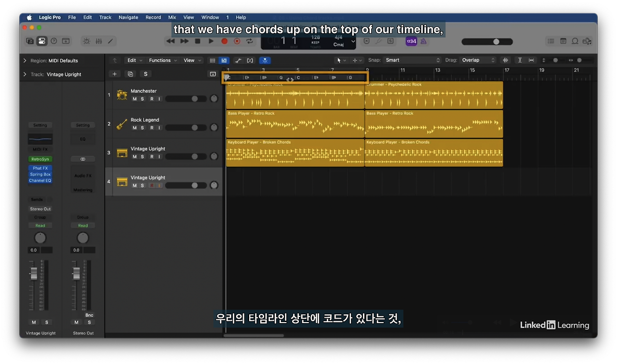Solo the Rock Legend track

[x=142, y=128]
